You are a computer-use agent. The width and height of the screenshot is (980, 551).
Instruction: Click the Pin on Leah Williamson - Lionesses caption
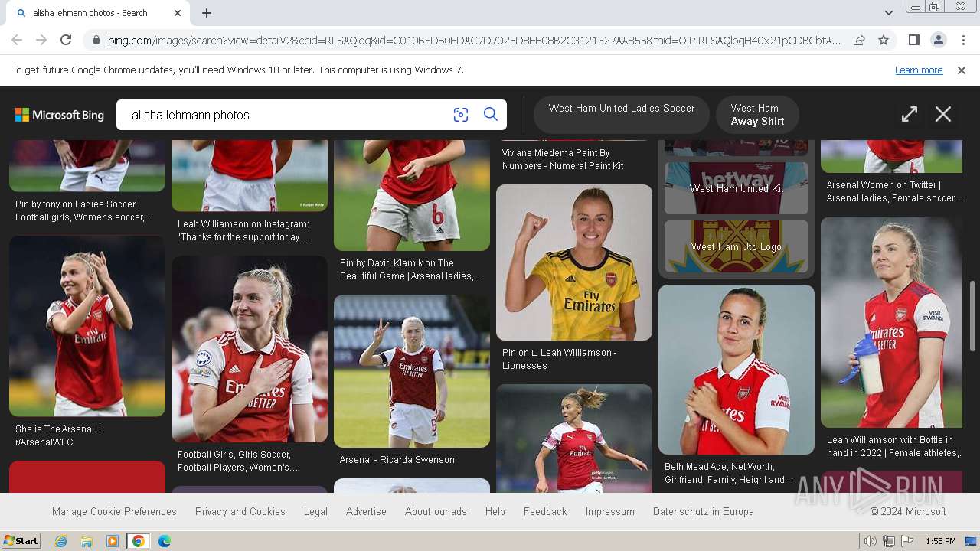click(x=559, y=359)
